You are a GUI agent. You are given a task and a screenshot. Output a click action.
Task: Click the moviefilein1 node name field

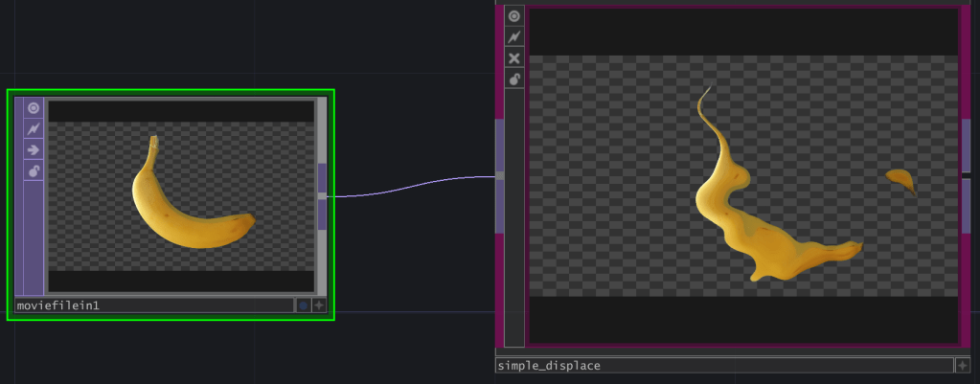153,305
